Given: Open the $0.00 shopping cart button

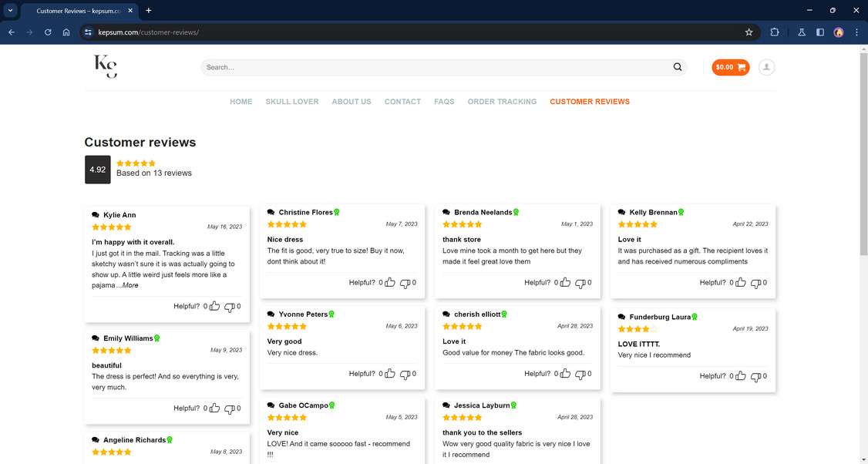Looking at the screenshot, I should [x=731, y=67].
